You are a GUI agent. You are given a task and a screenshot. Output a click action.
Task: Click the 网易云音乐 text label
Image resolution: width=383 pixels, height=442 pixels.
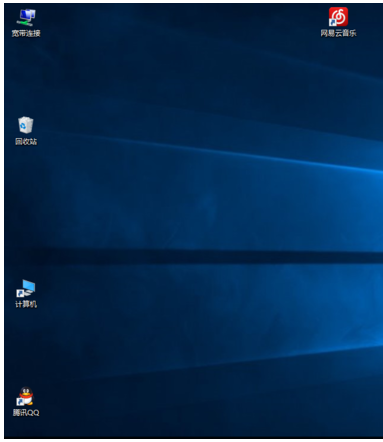(338, 33)
